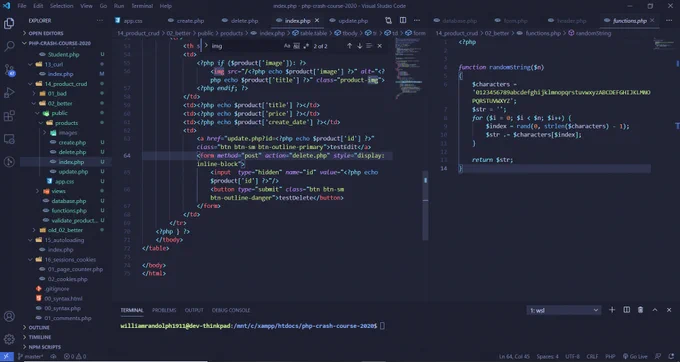The height and width of the screenshot is (362, 680).
Task: Open the File menu
Action: [x=22, y=6]
